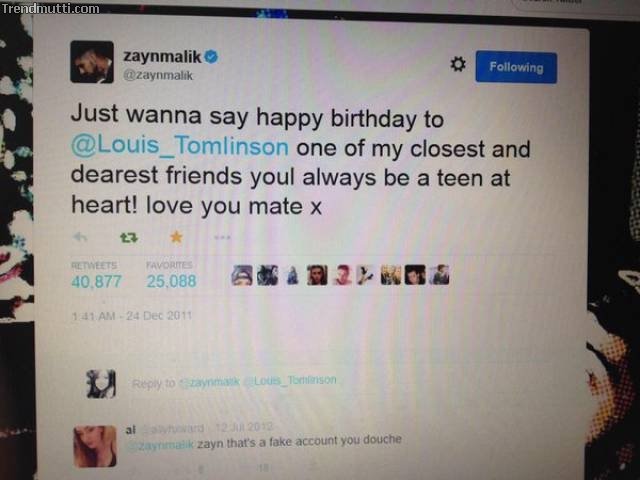Open the more options ellipsis icon
This screenshot has width=640, height=480.
[x=222, y=237]
